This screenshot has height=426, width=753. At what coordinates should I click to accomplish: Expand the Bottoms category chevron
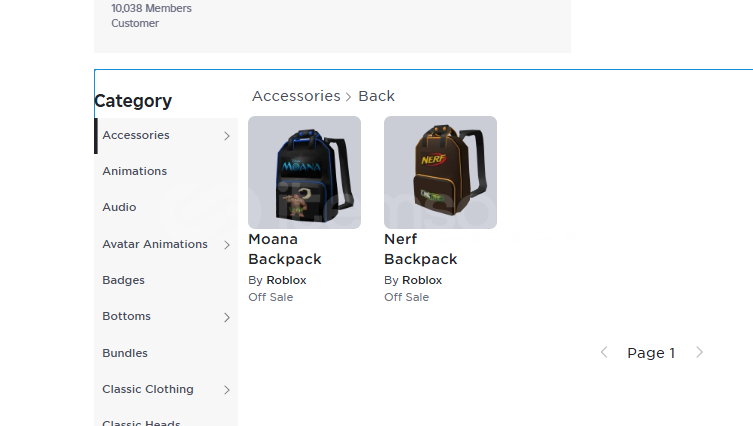tap(227, 317)
